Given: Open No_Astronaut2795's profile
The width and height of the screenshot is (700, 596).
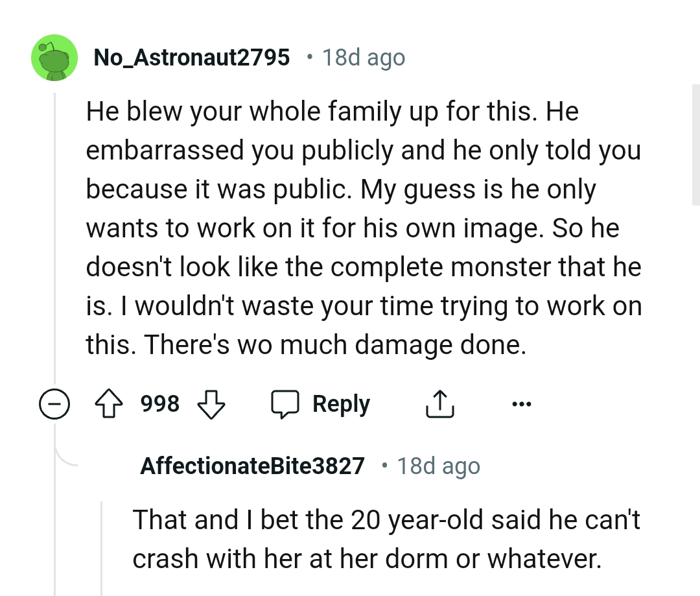Looking at the screenshot, I should (191, 57).
